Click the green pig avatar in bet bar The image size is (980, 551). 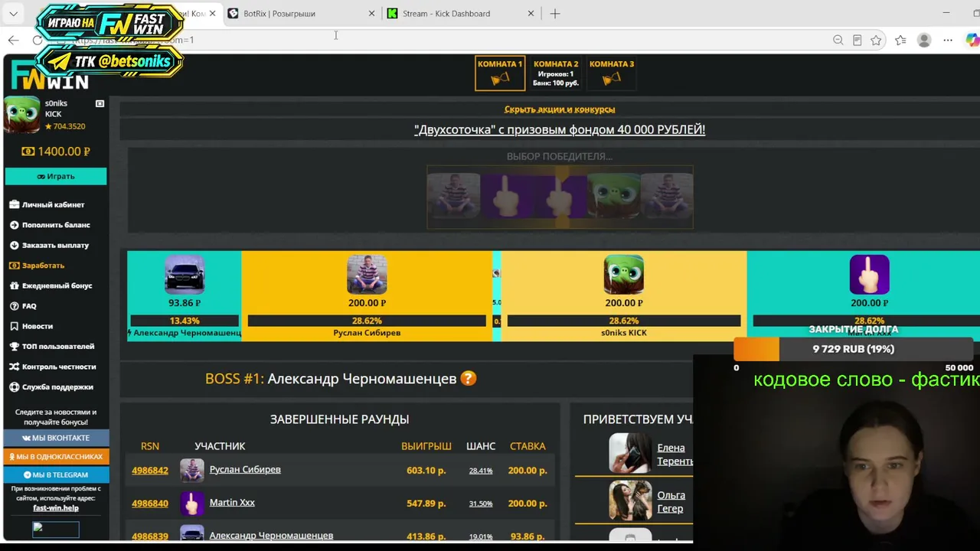(x=623, y=275)
